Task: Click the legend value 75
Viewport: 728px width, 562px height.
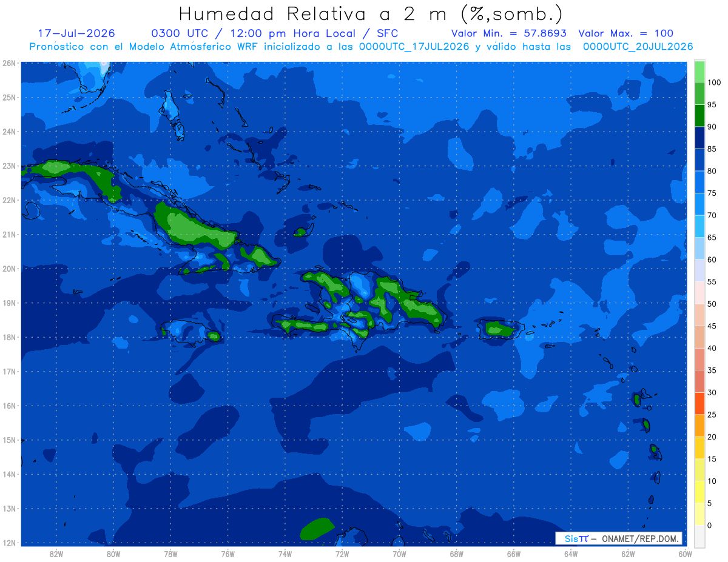Action: (x=712, y=193)
